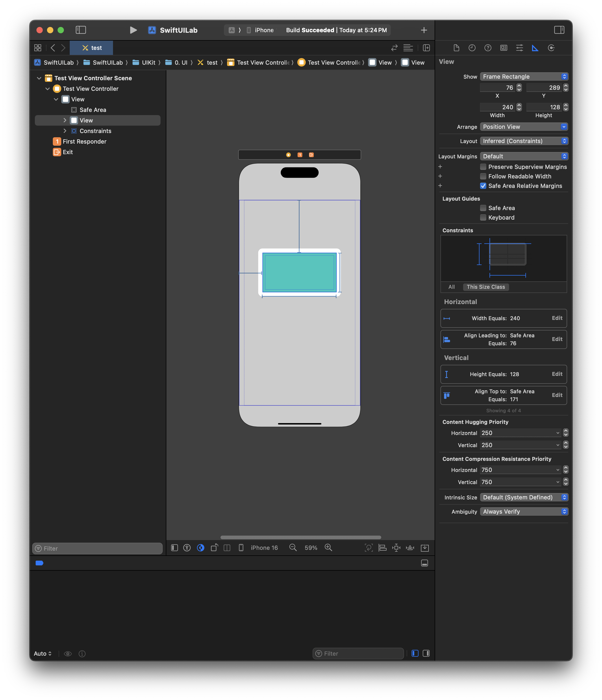Open Resolve Auto Layout Issues icon

pos(410,548)
